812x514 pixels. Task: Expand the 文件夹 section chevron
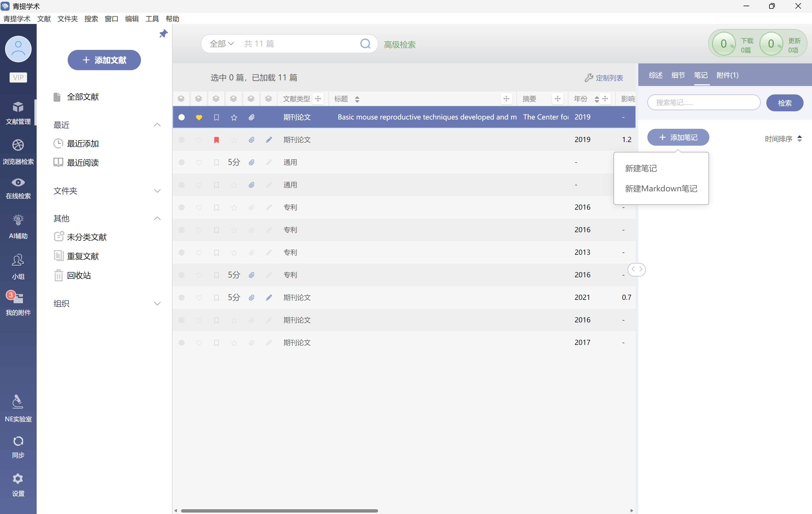coord(157,191)
